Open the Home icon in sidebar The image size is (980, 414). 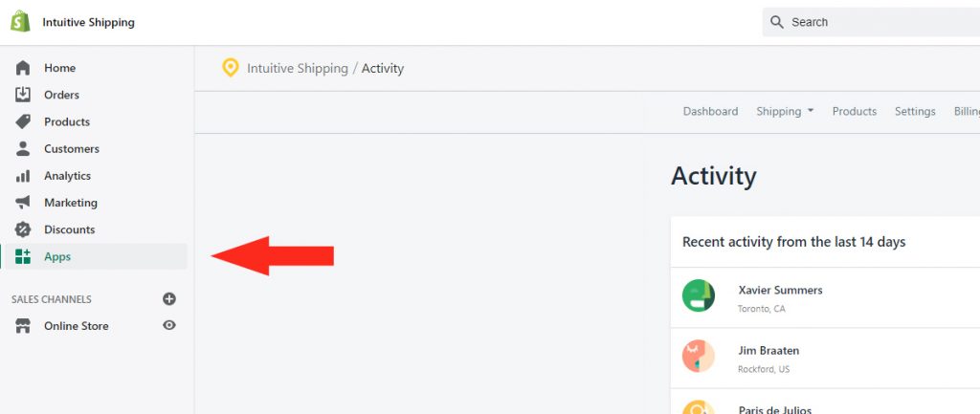click(23, 68)
